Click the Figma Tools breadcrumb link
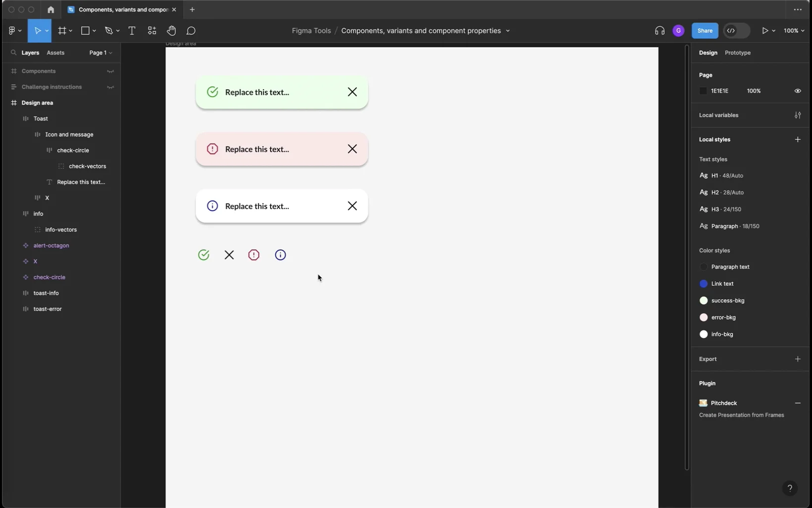Screen dimensions: 812x508 coord(311,30)
